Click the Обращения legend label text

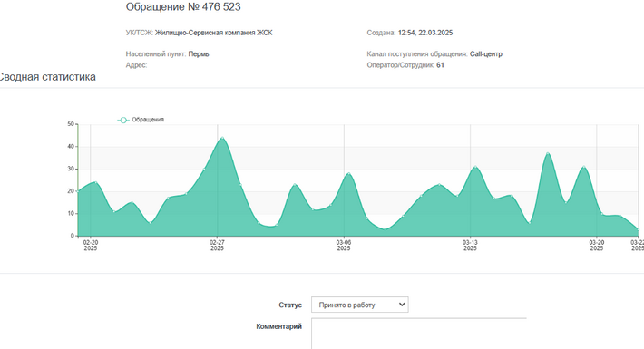pos(148,120)
